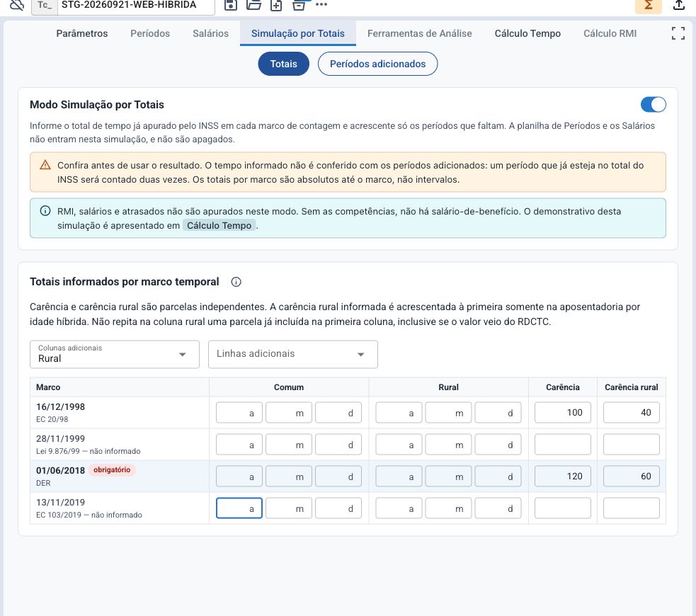Click the new document plus icon
This screenshot has width=696, height=616.
click(x=276, y=5)
